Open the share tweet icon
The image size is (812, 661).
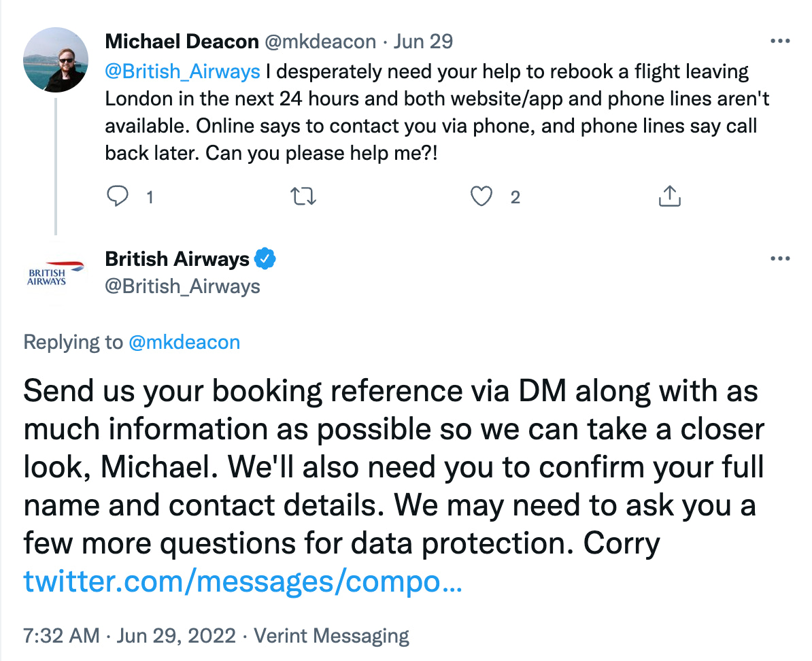pos(669,197)
